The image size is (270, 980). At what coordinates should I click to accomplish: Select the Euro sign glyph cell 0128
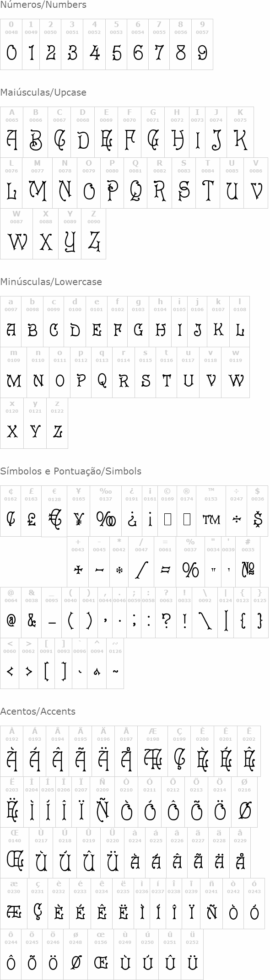(x=54, y=511)
